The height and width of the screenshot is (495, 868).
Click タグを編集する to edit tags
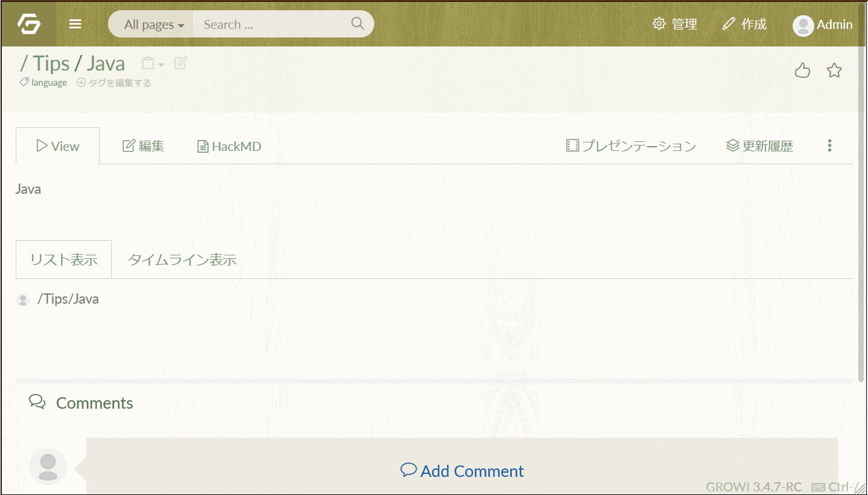point(114,83)
